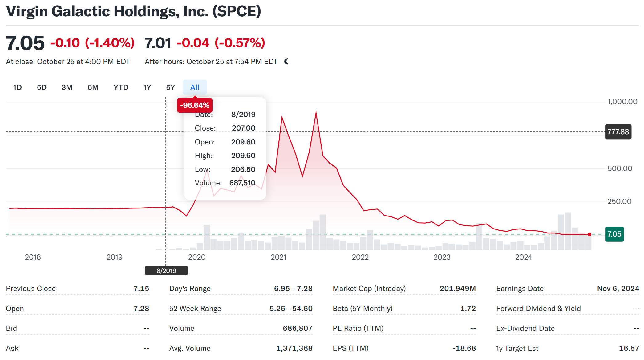Click the Virgin Galactic Holdings title
The width and height of the screenshot is (644, 360).
(x=133, y=11)
